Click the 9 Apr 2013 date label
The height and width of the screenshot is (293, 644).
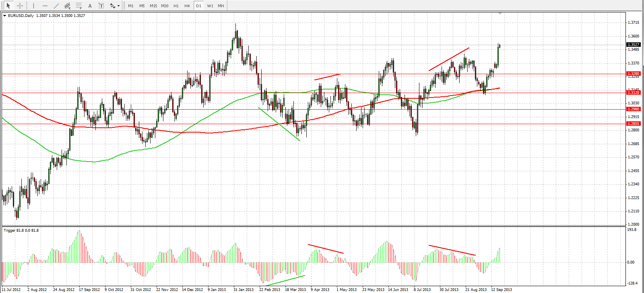pyautogui.click(x=320, y=289)
